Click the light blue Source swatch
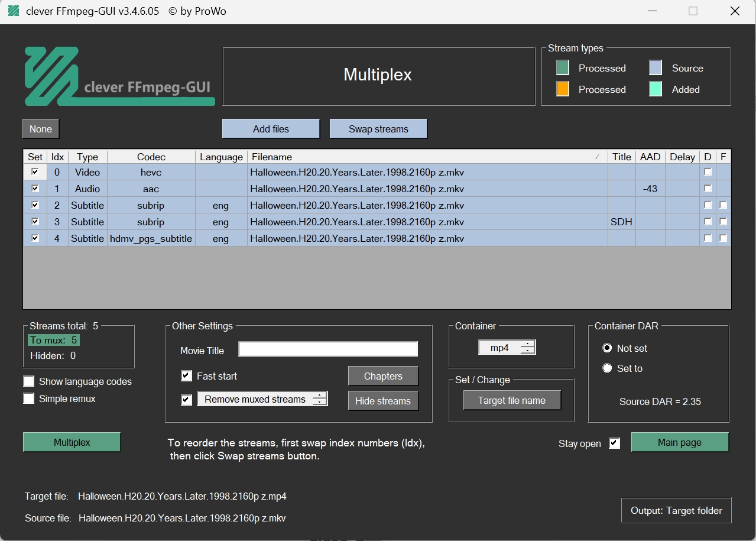The width and height of the screenshot is (756, 541). (655, 68)
